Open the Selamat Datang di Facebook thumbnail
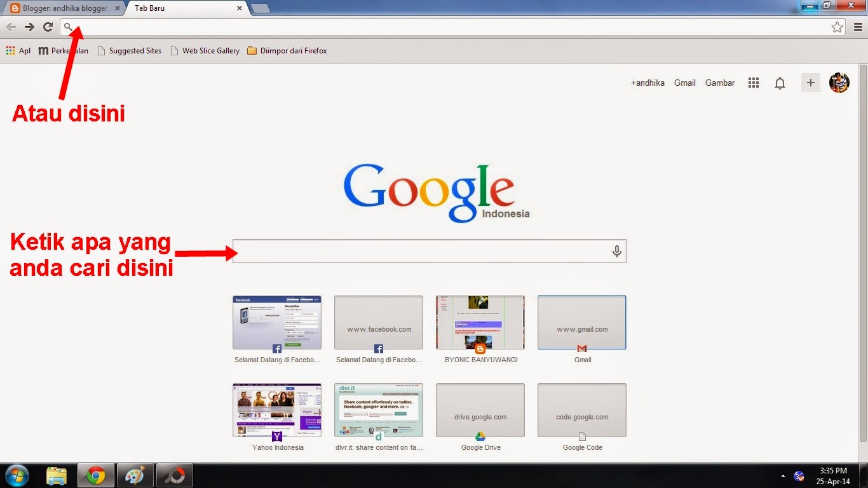 (x=277, y=322)
